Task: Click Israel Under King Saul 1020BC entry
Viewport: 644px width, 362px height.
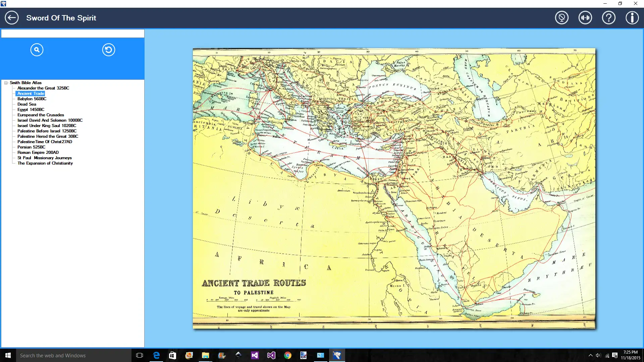Action: (46, 126)
